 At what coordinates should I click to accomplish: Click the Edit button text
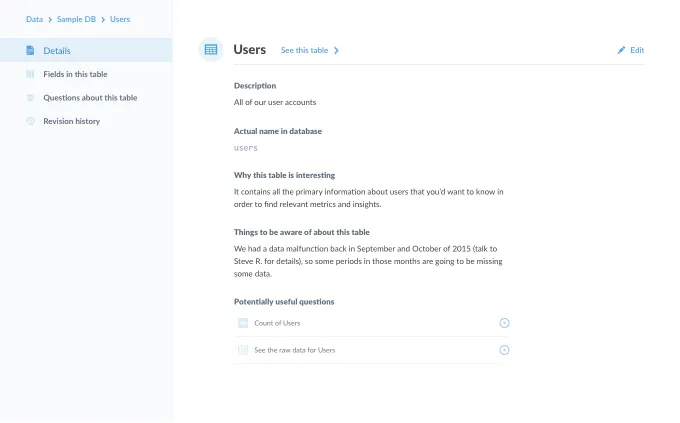[637, 50]
